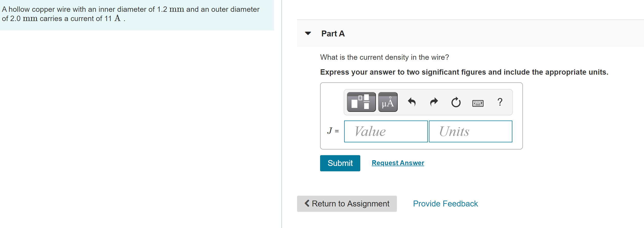Open the units symbols µÅ palette

[x=388, y=102]
